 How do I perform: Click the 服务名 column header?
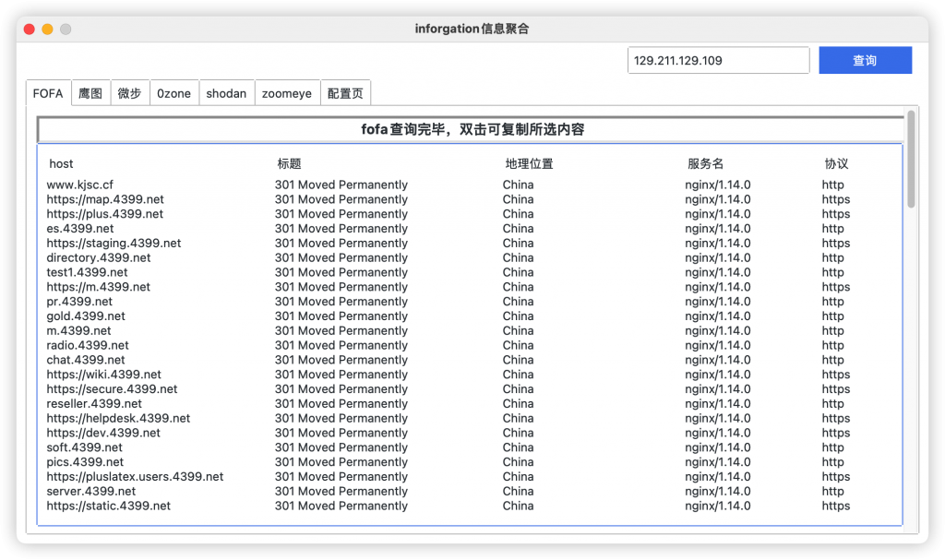pyautogui.click(x=710, y=163)
